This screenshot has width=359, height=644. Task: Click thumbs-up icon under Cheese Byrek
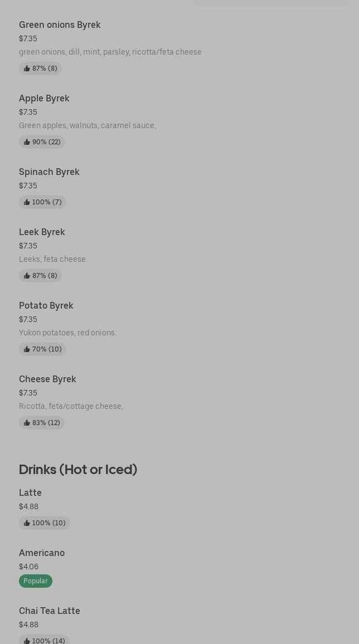[x=27, y=423]
